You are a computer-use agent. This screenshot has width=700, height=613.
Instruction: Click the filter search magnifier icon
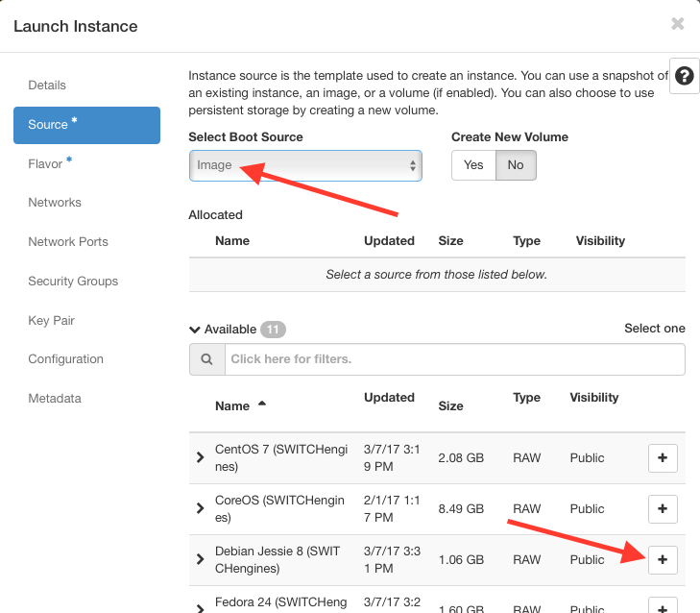(x=206, y=359)
